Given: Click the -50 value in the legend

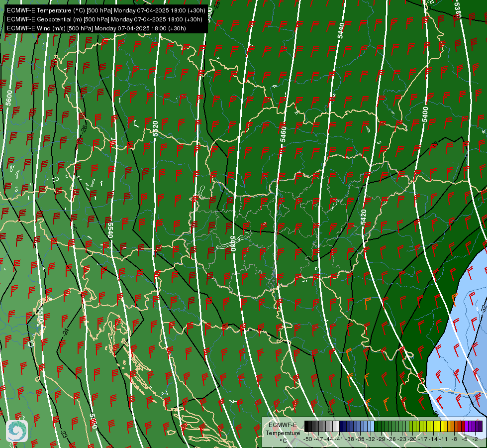Looking at the screenshot, I should tap(308, 439).
